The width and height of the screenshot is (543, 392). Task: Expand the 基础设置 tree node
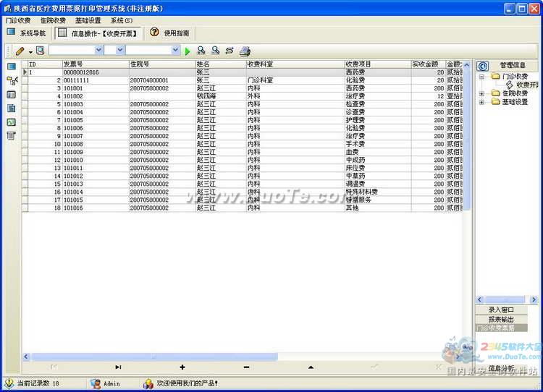pyautogui.click(x=481, y=102)
